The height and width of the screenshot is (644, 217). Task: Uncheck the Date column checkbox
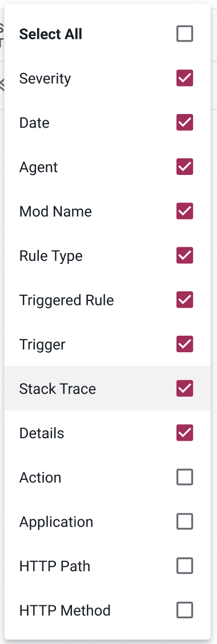tap(184, 123)
